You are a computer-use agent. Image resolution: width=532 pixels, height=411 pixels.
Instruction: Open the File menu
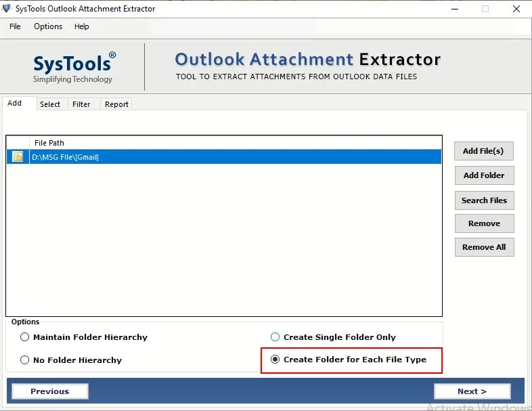point(15,26)
